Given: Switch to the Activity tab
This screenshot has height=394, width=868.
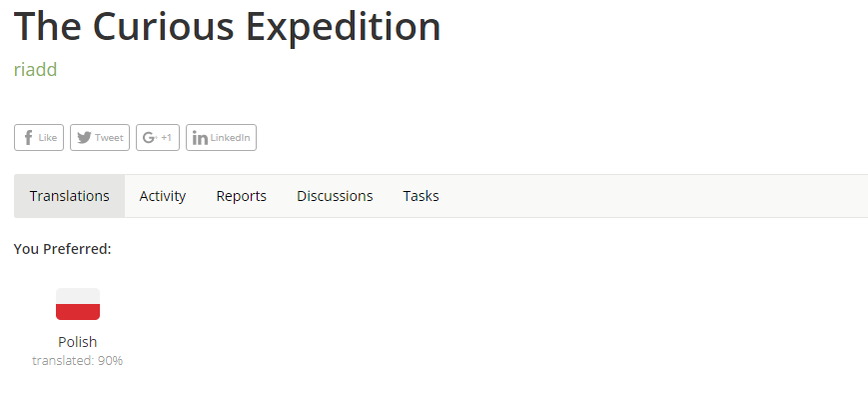Looking at the screenshot, I should (163, 196).
